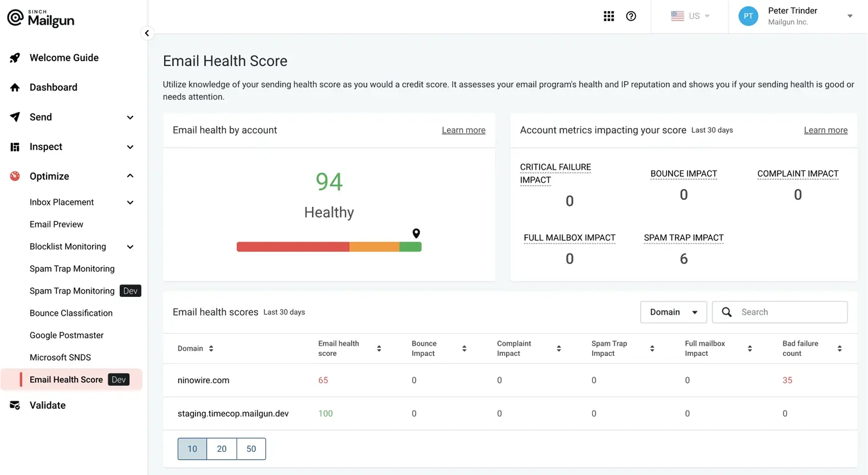Open the ninowire.com domain row

[510, 380]
